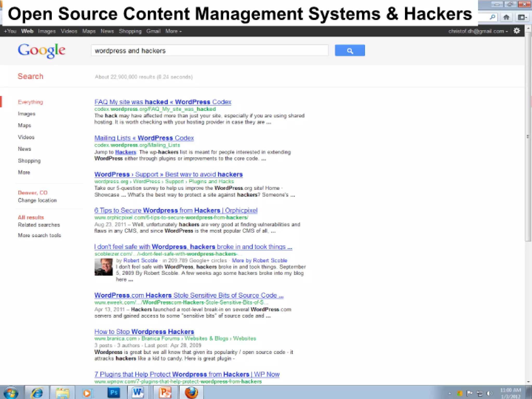The image size is (532, 399).
Task: Click the browser home icon
Action: point(506,17)
